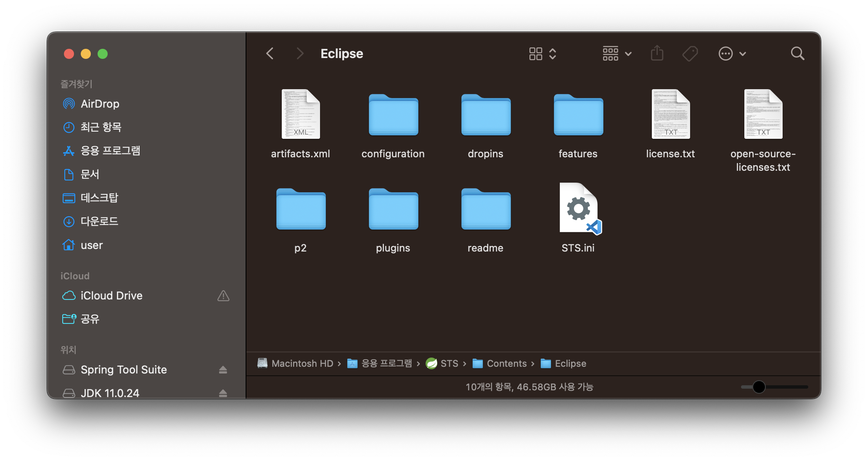Select the license.txt file
868x461 pixels.
[670, 114]
